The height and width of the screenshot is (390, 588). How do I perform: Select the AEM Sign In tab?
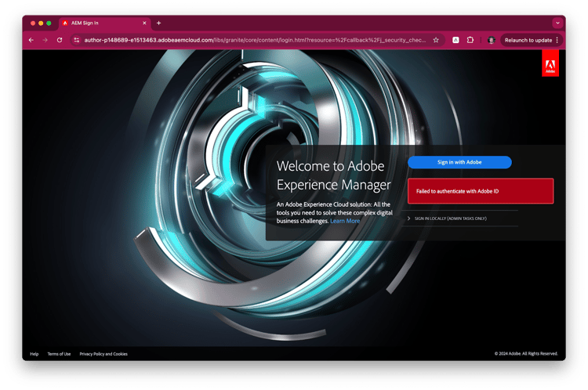click(105, 23)
